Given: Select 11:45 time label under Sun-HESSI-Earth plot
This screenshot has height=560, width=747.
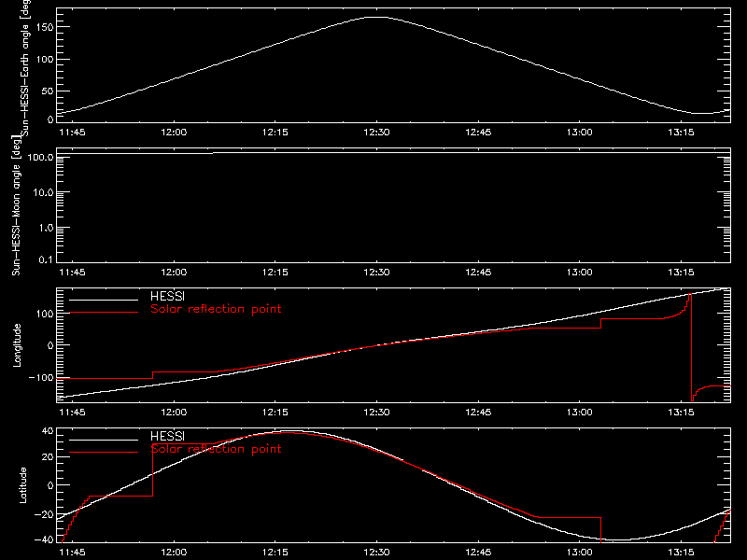Looking at the screenshot, I should 72,132.
